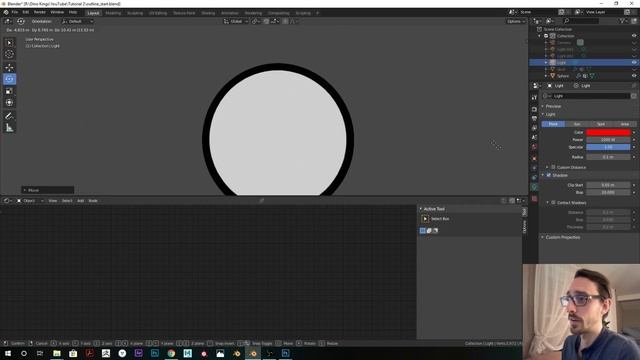Toggle the Custom Distance checkbox

coord(553,167)
